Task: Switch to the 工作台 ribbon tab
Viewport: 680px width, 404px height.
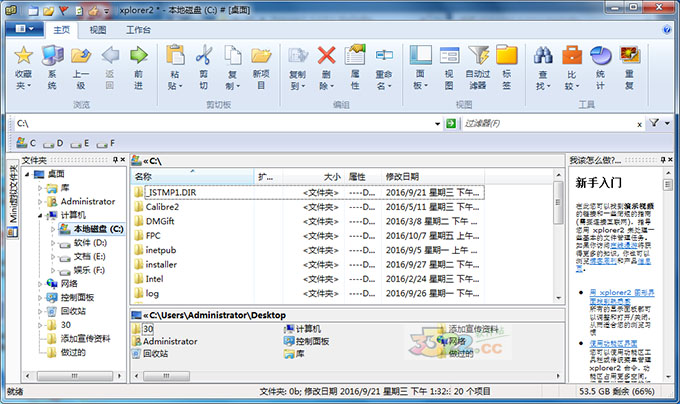Action: pyautogui.click(x=138, y=30)
